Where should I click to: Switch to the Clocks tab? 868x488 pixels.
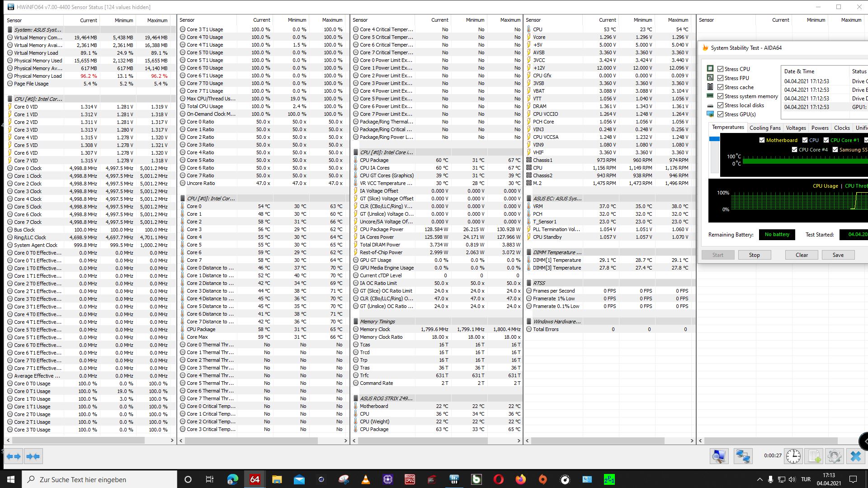pos(842,128)
